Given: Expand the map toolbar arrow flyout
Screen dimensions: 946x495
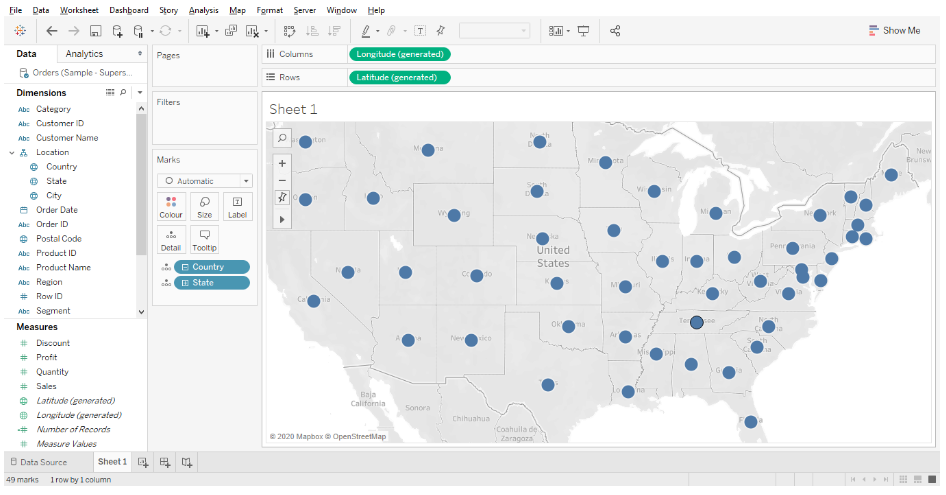Looking at the screenshot, I should (x=282, y=219).
